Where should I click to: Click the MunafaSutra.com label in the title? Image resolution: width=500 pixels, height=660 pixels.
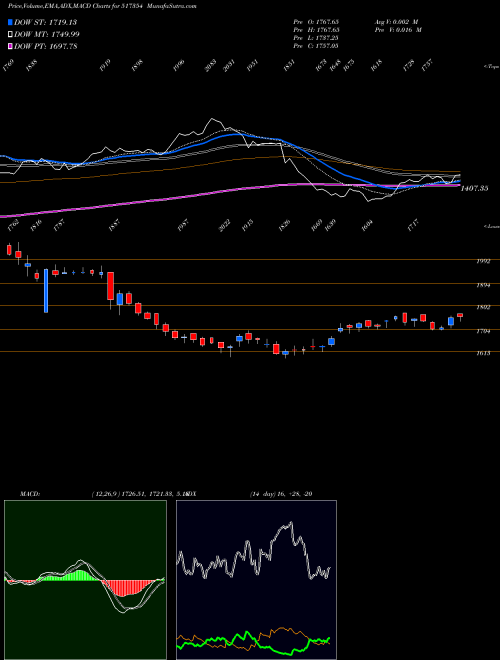173,6
